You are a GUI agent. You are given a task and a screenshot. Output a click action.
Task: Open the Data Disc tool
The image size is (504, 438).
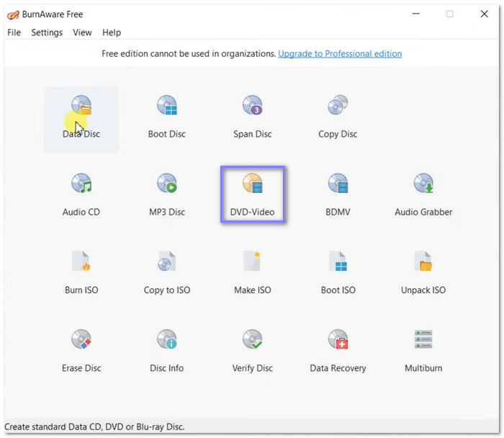tap(81, 118)
